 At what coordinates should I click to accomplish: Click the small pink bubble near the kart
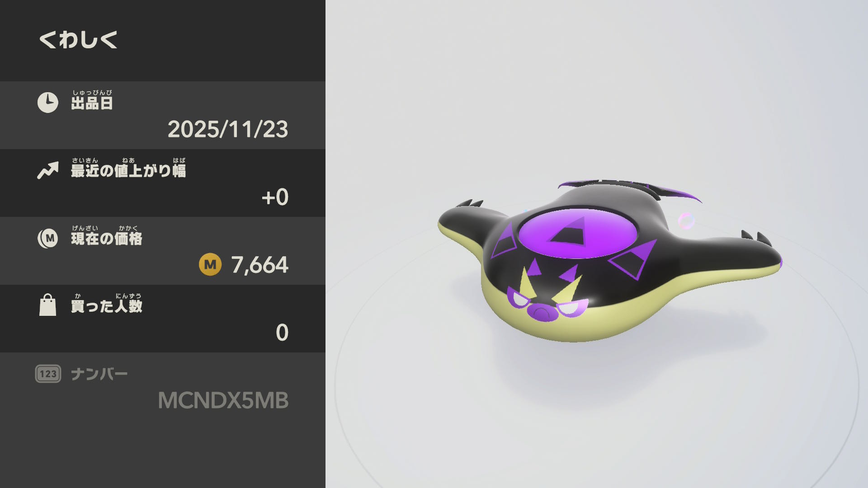coord(686,221)
